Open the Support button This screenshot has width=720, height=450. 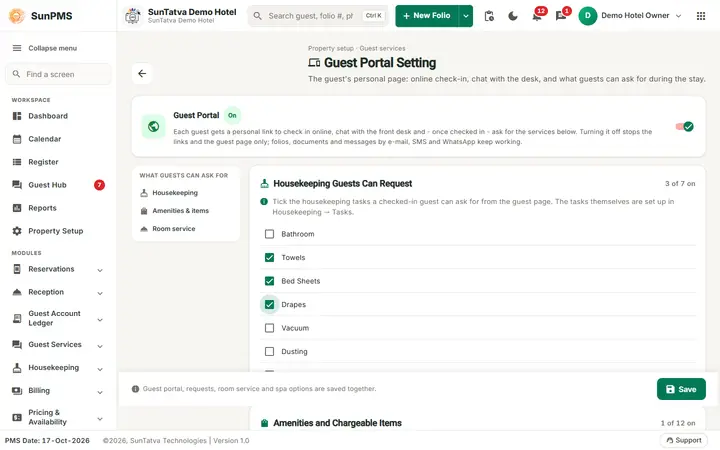pos(684,440)
